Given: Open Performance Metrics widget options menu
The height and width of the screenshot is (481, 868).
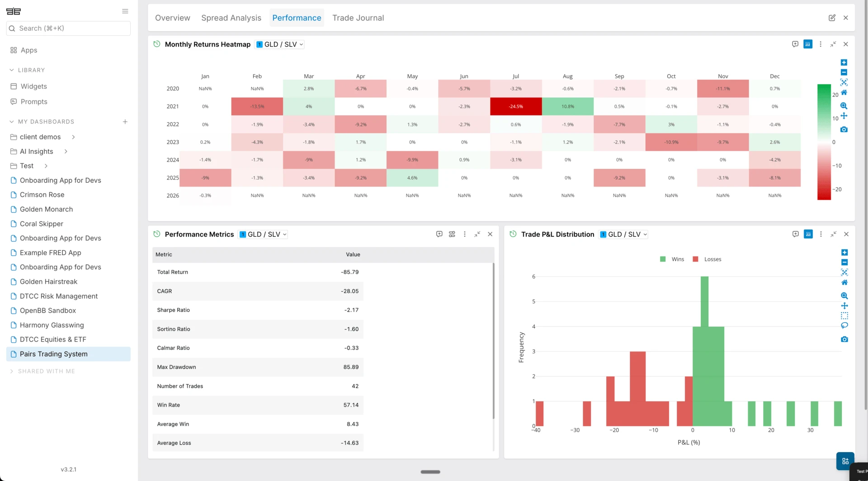Looking at the screenshot, I should 464,234.
